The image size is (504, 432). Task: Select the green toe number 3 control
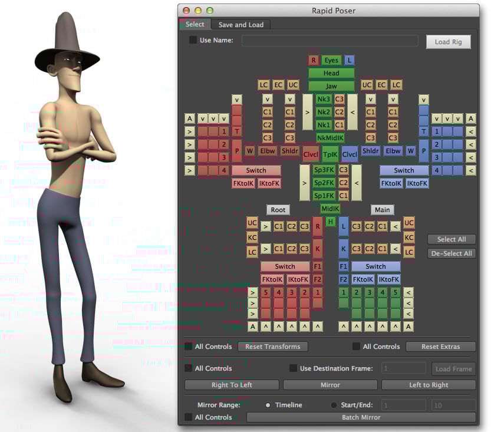pyautogui.click(x=370, y=292)
